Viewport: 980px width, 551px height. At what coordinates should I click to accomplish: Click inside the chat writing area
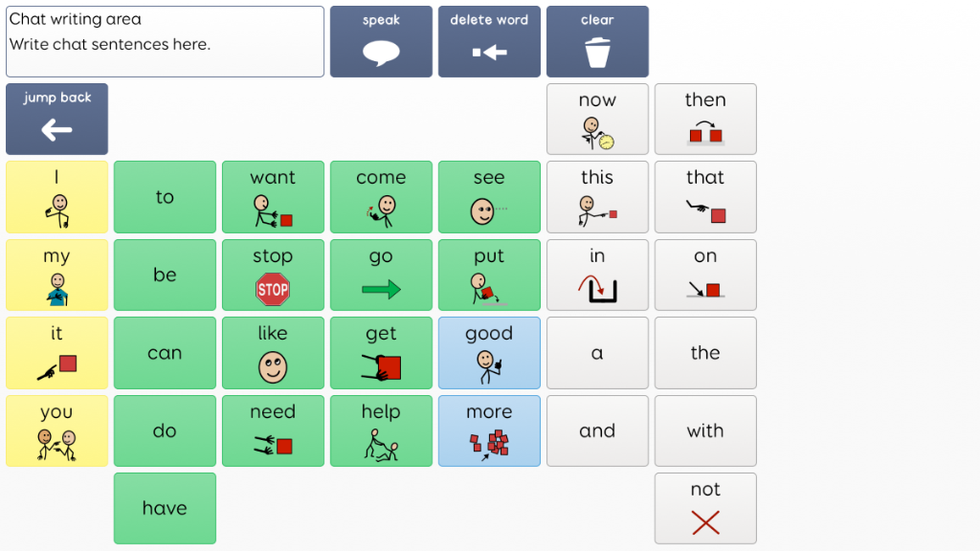tap(165, 41)
